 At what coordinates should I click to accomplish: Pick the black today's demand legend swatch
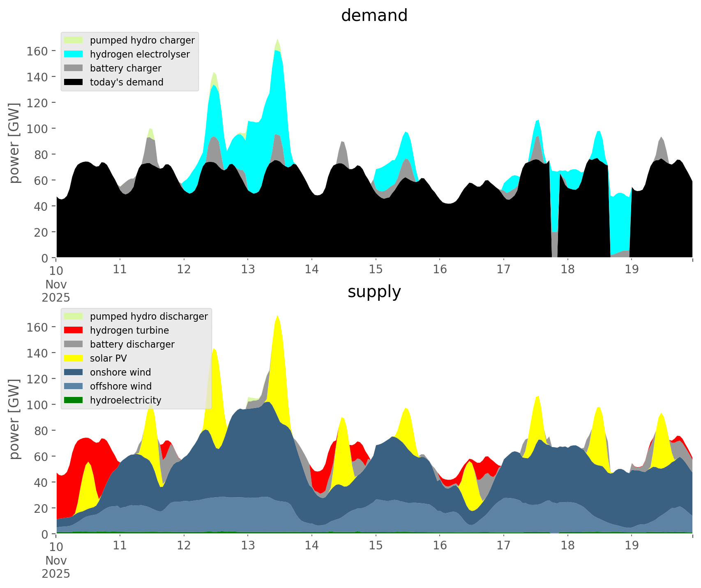(x=74, y=82)
